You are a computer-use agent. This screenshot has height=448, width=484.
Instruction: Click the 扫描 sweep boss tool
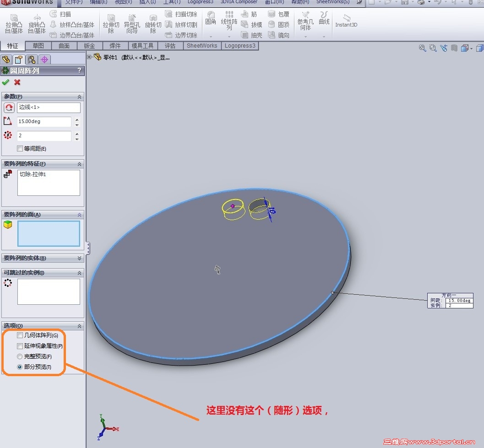61,14
